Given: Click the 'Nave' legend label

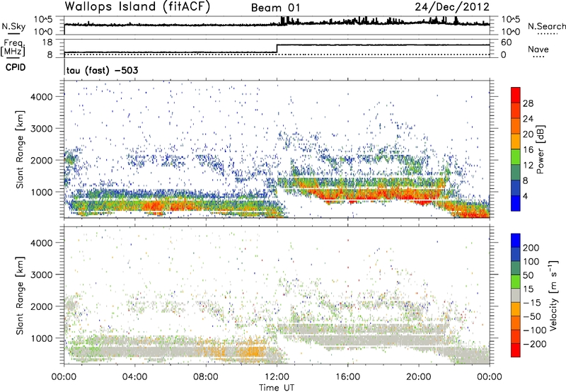Looking at the screenshot, I should coord(538,49).
